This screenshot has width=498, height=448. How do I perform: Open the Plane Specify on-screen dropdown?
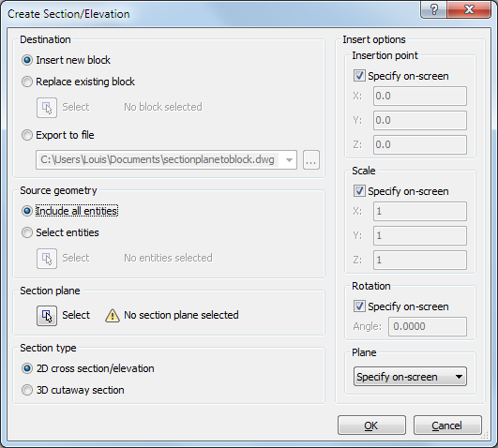click(410, 377)
